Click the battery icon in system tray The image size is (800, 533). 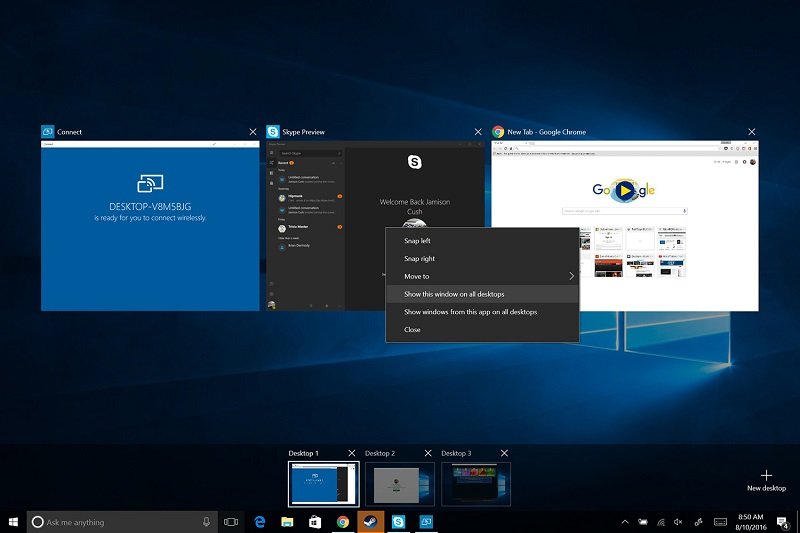643,522
